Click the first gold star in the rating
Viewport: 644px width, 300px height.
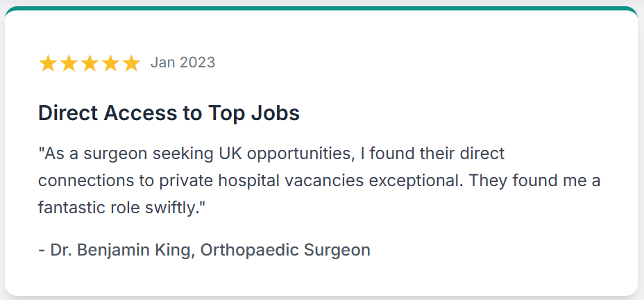click(48, 63)
